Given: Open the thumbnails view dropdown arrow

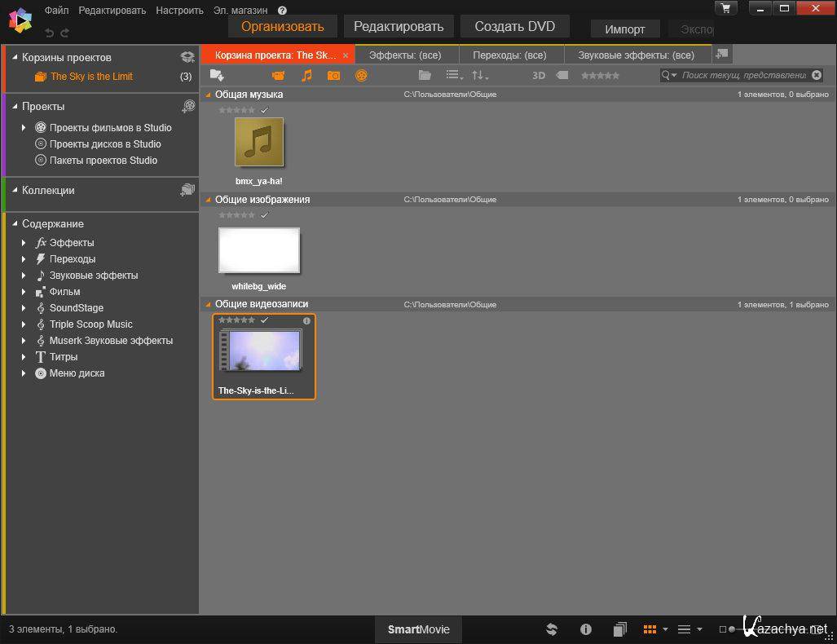Looking at the screenshot, I should click(x=665, y=629).
